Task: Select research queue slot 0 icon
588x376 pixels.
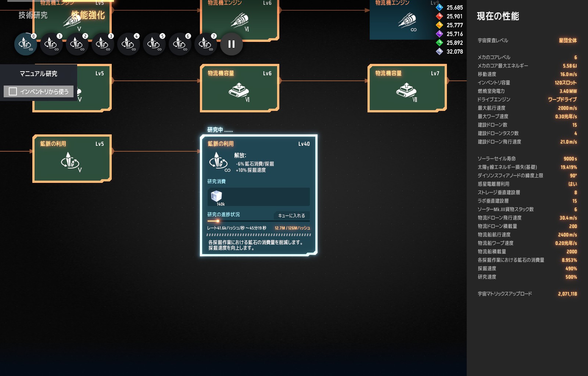Action: coord(25,44)
